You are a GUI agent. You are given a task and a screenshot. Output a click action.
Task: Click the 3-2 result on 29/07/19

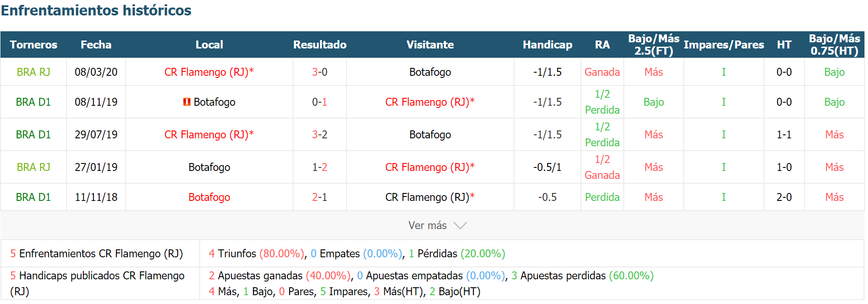(320, 134)
